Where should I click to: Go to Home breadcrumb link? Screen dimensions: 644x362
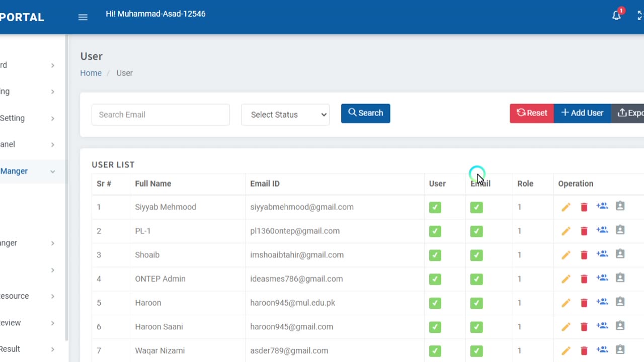tap(91, 73)
